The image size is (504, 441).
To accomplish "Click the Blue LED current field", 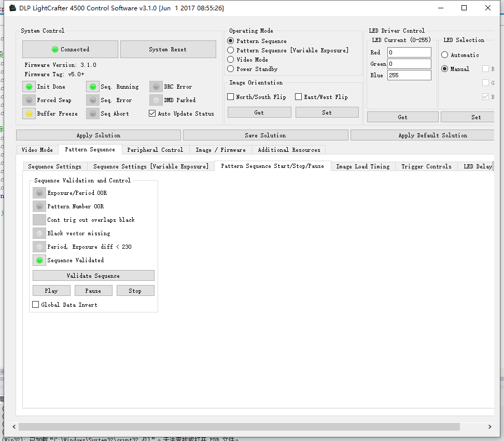I will click(x=409, y=75).
